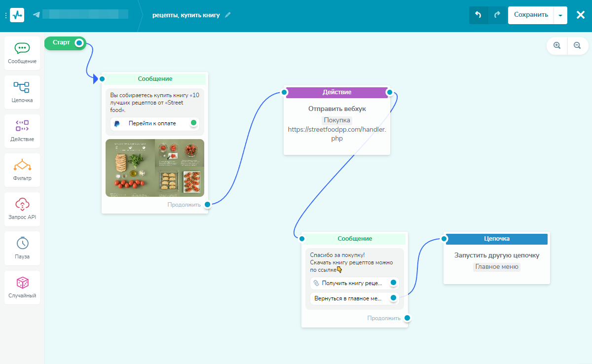Undo the last change
The width and height of the screenshot is (592, 364).
tap(478, 15)
